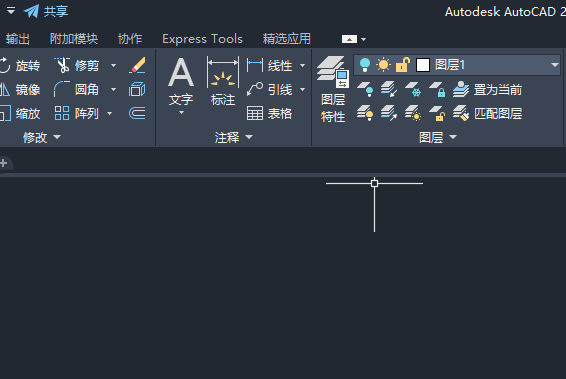This screenshot has height=379, width=566.
Task: Expand the 修剪 dropdown arrow
Action: tap(113, 66)
